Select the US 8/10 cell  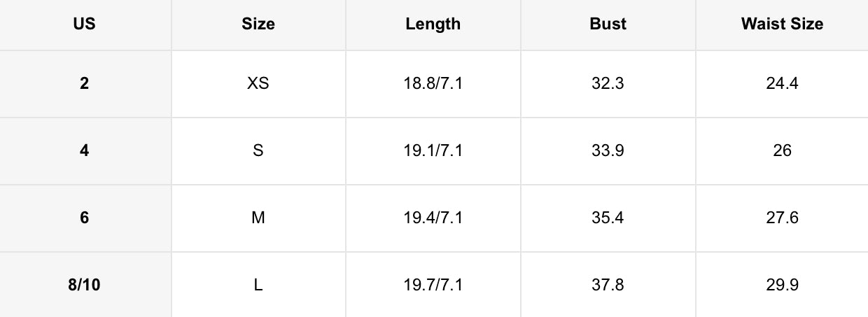point(84,286)
